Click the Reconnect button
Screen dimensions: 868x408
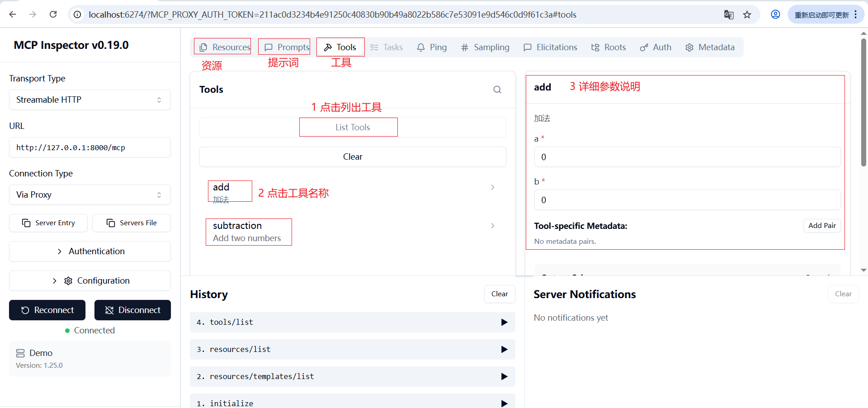click(x=47, y=310)
